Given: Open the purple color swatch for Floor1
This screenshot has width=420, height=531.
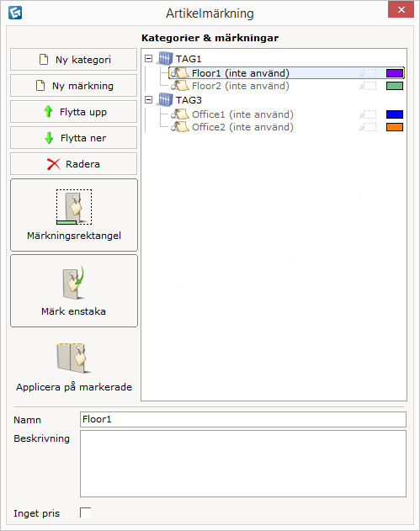Looking at the screenshot, I should 395,73.
